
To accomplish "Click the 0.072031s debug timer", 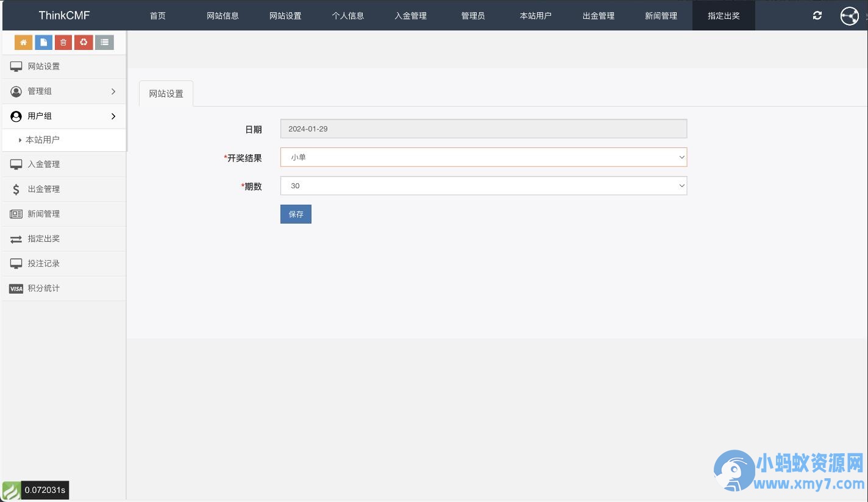I will point(45,490).
